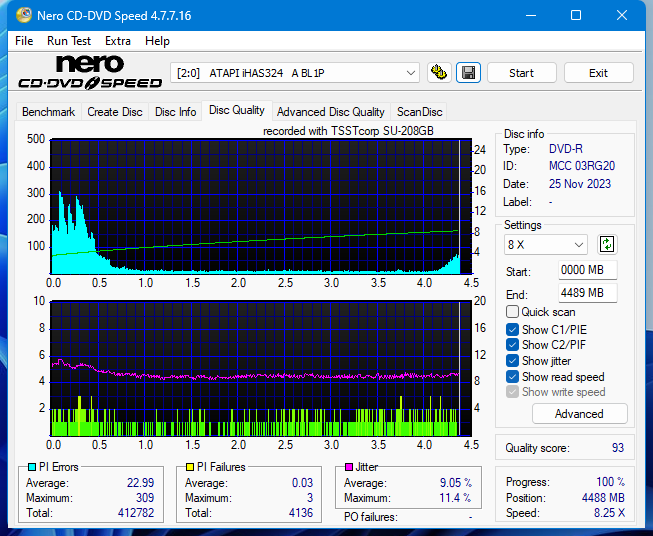Toggle Show jitter checkbox
This screenshot has height=536, width=653.
point(512,361)
